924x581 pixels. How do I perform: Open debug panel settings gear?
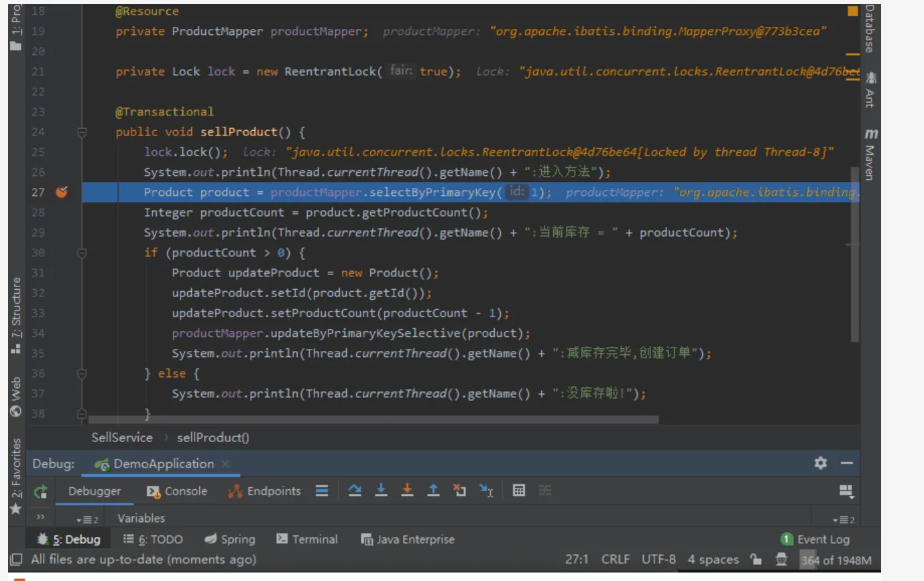point(821,463)
